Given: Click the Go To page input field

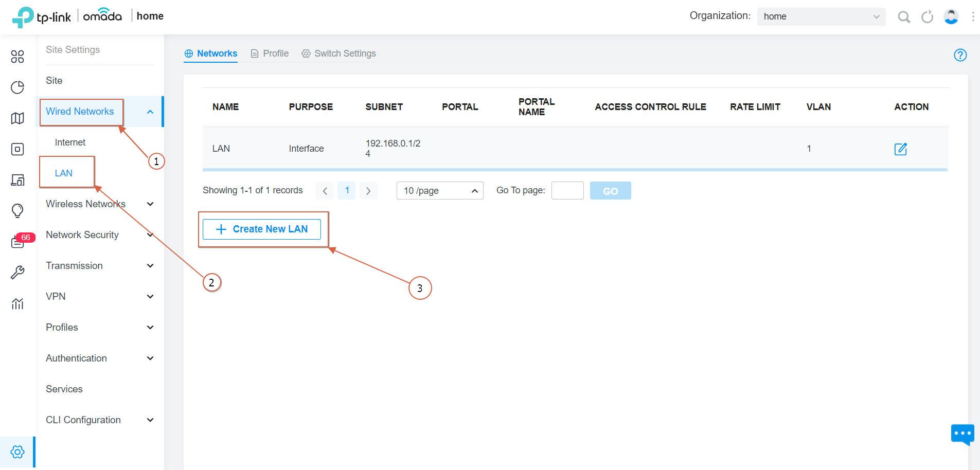Looking at the screenshot, I should pyautogui.click(x=567, y=191).
